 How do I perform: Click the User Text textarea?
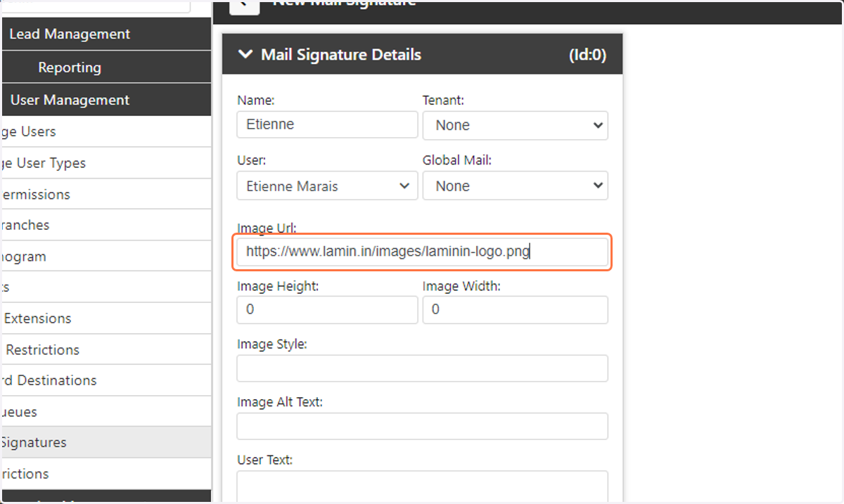422,486
